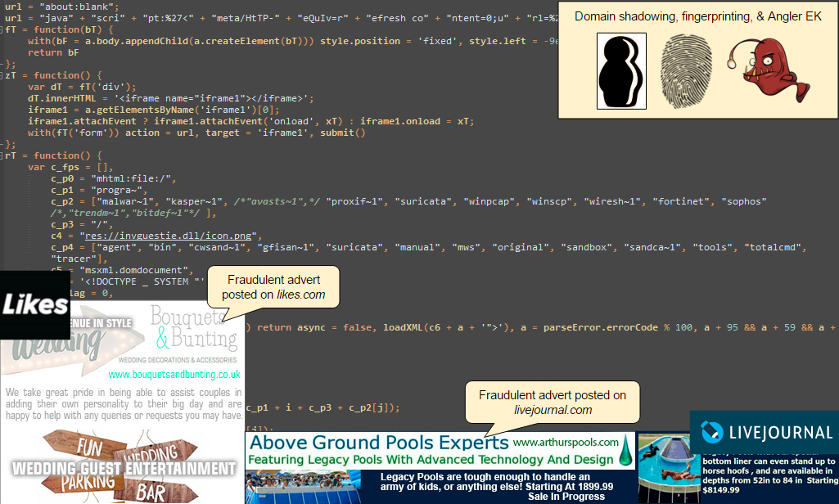Click the "wiresh~1" string
The image size is (839, 504).
[612, 202]
